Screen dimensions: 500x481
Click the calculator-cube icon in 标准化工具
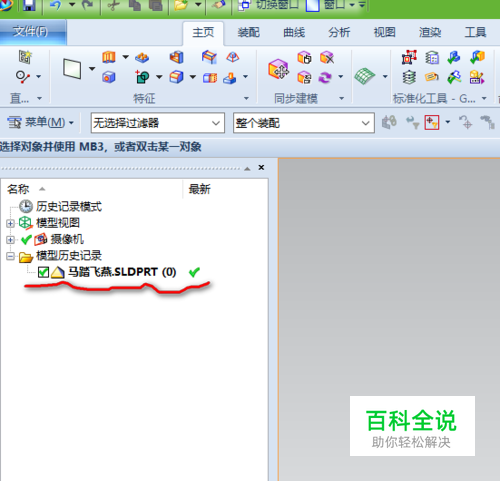[x=477, y=77]
